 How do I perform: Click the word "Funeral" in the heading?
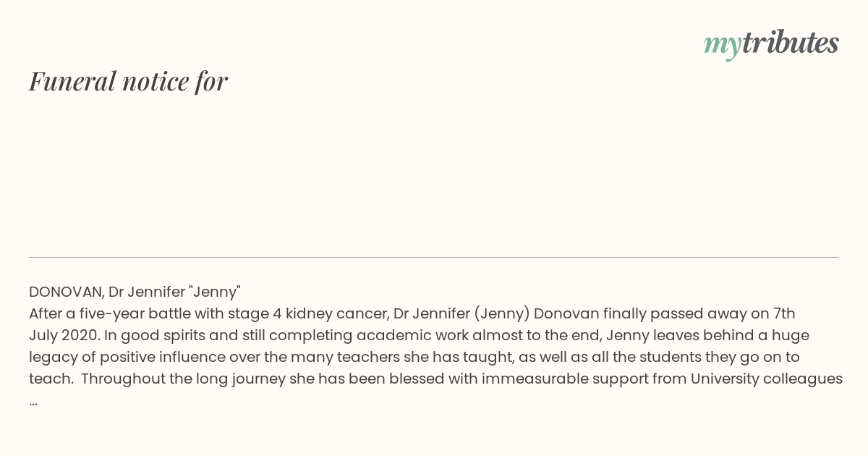click(x=72, y=81)
